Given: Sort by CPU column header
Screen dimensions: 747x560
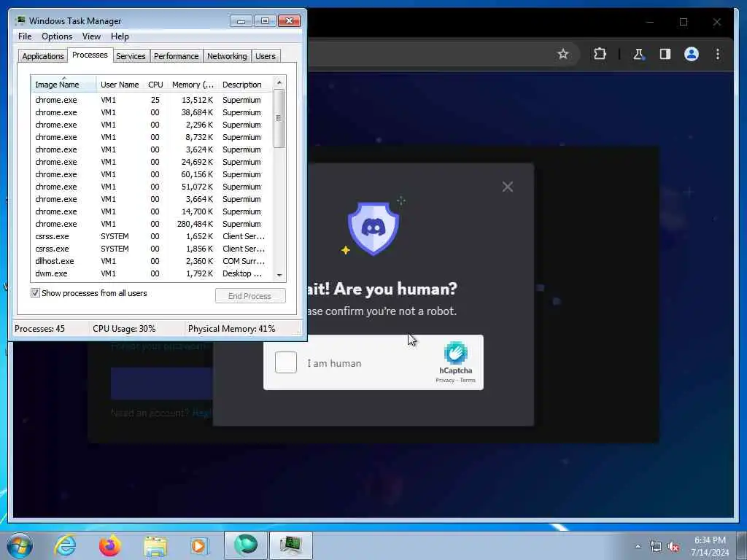Looking at the screenshot, I should tap(155, 85).
